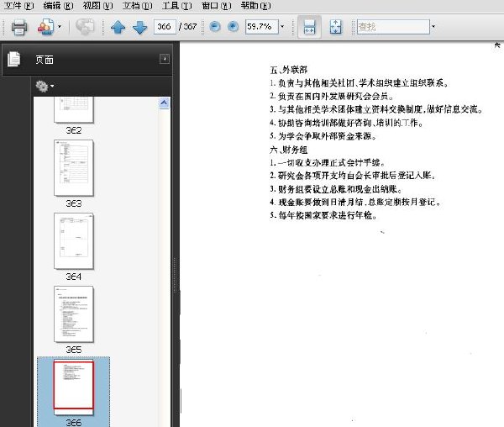Screen dimensions: 504x427
Task: Click the zoom in plus icon
Action: click(x=233, y=26)
